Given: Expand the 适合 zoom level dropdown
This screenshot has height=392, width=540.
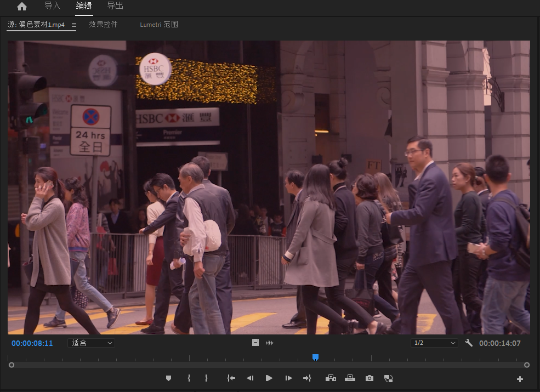Looking at the screenshot, I should (x=91, y=343).
